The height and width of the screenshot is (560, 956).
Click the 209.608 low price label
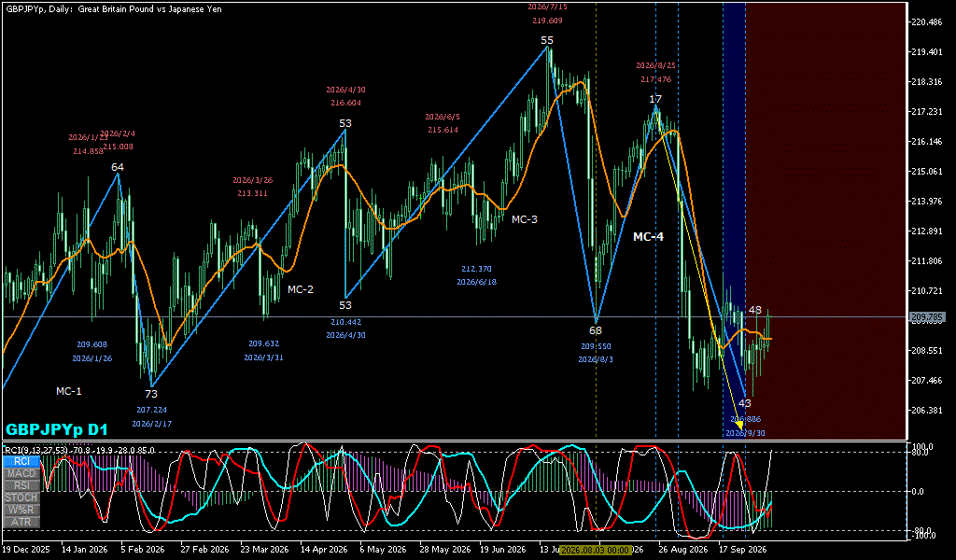pyautogui.click(x=92, y=344)
